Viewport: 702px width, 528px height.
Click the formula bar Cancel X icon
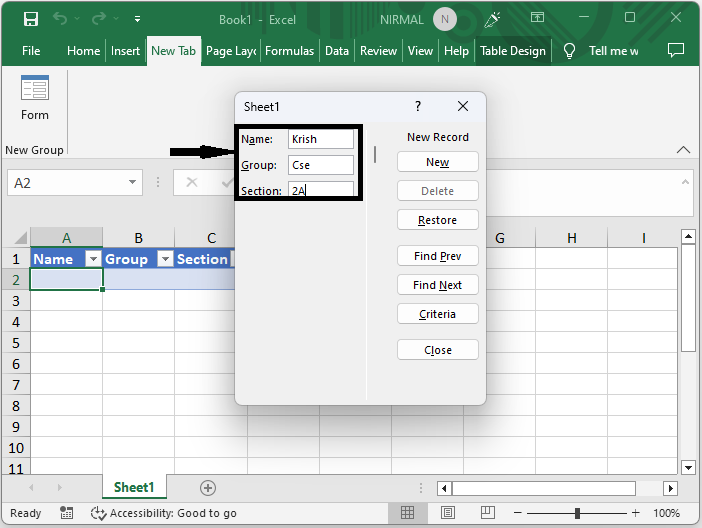[x=192, y=182]
